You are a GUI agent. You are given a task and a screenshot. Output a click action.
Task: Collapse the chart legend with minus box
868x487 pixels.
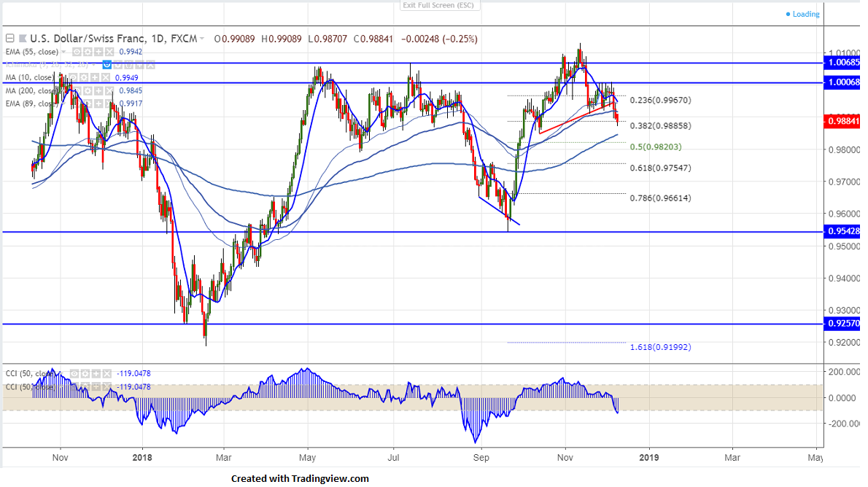click(10, 38)
